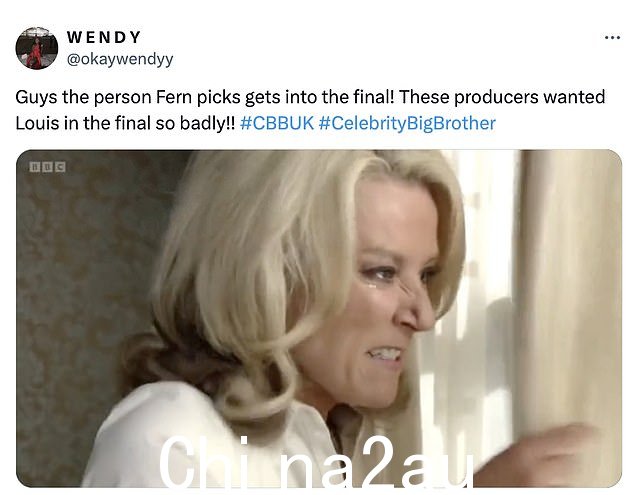Visit the @okaywendyy handle link
The height and width of the screenshot is (495, 634).
(x=120, y=59)
